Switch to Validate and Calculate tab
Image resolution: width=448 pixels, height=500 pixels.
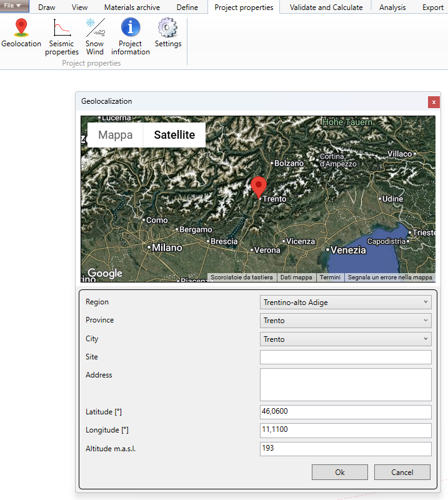(x=326, y=7)
